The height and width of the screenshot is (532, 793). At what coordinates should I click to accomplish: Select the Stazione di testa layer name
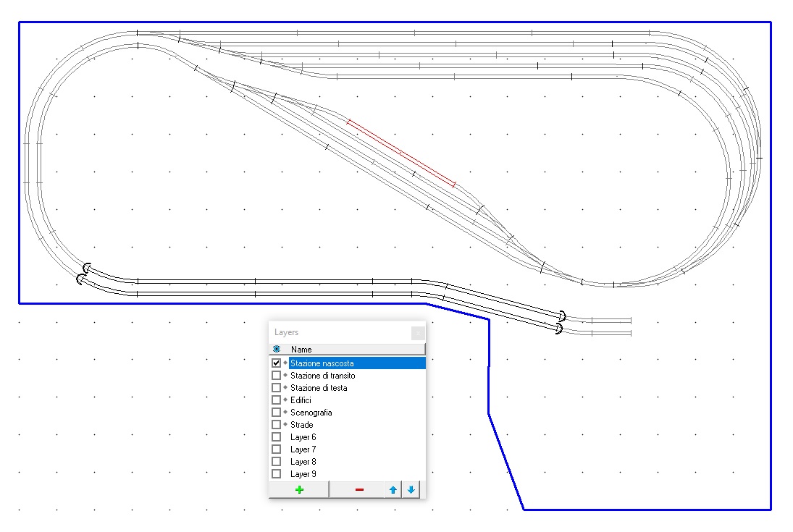(x=319, y=388)
